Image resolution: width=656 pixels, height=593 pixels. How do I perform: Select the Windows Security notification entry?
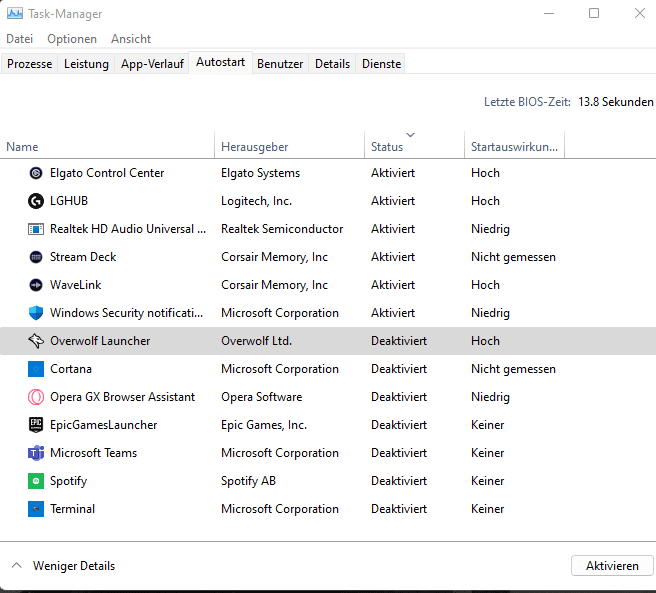click(126, 313)
